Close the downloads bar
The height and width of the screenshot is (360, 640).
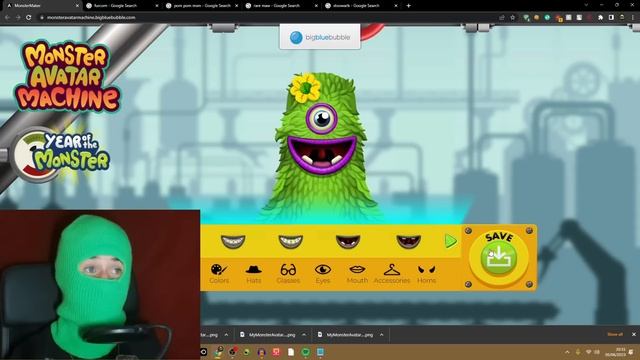[634, 334]
